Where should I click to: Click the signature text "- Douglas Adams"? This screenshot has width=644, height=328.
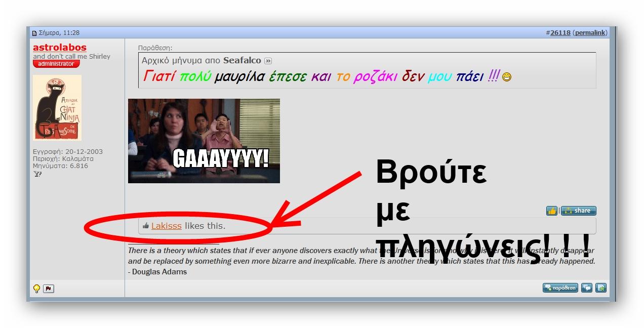(x=157, y=272)
